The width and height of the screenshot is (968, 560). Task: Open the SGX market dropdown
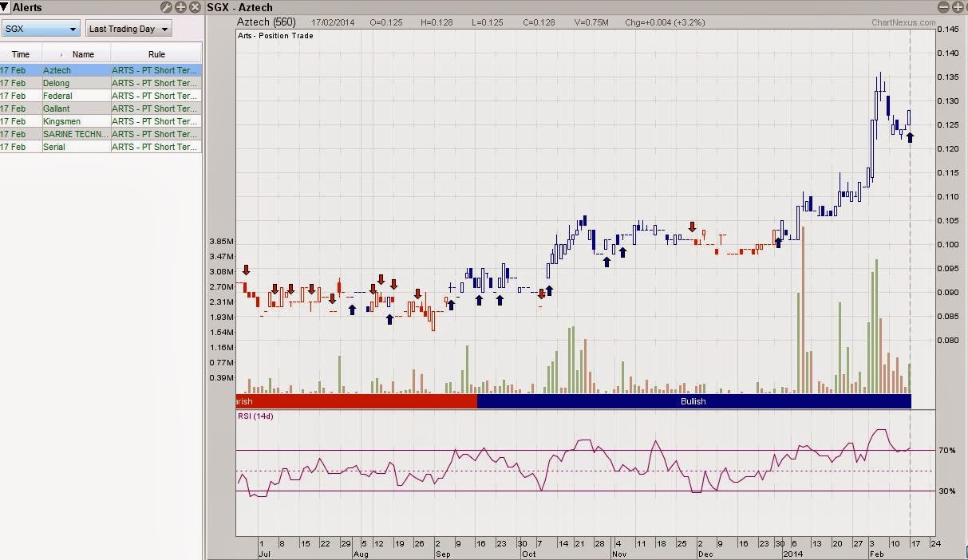tap(41, 29)
